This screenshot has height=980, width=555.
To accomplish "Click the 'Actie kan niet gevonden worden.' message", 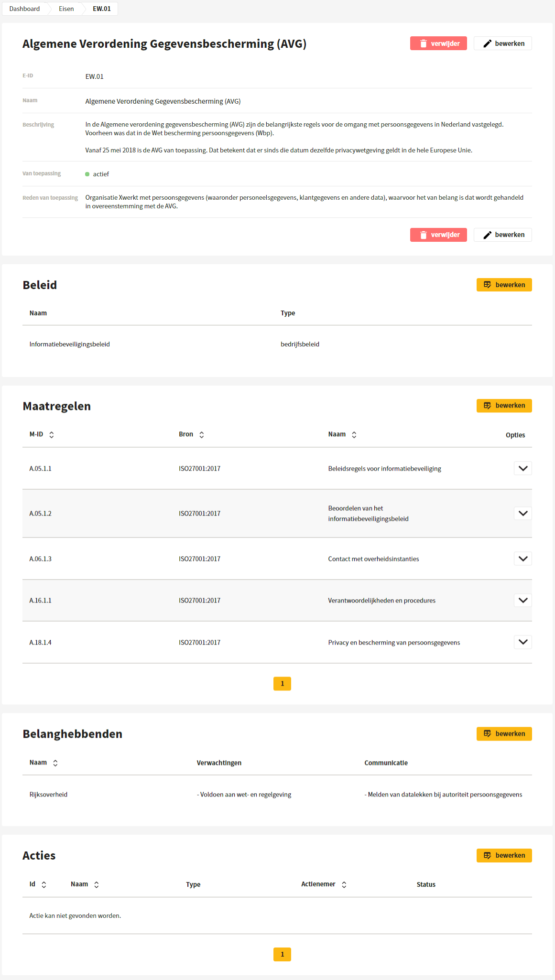I will 75,916.
